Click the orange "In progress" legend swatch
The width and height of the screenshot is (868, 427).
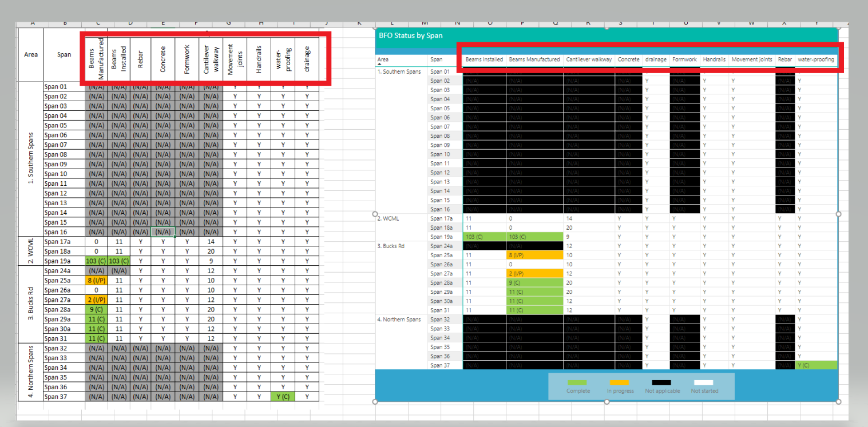click(x=618, y=382)
